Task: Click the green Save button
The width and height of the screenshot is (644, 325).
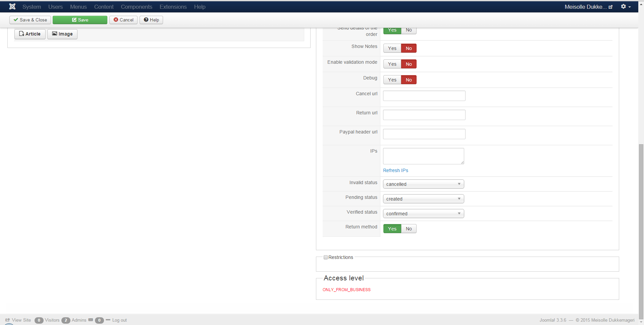Action: (80, 20)
